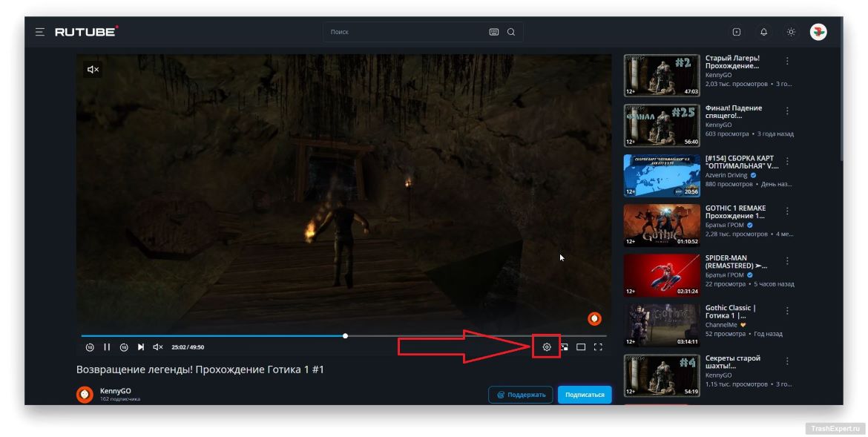
Task: Open the user profile avatar menu
Action: (818, 32)
